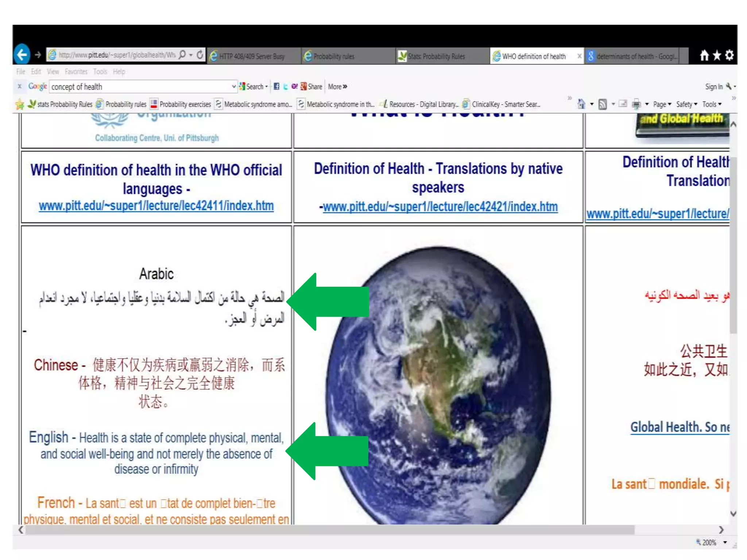Click the browser Back arrow button
The height and width of the screenshot is (560, 747).
coord(22,55)
